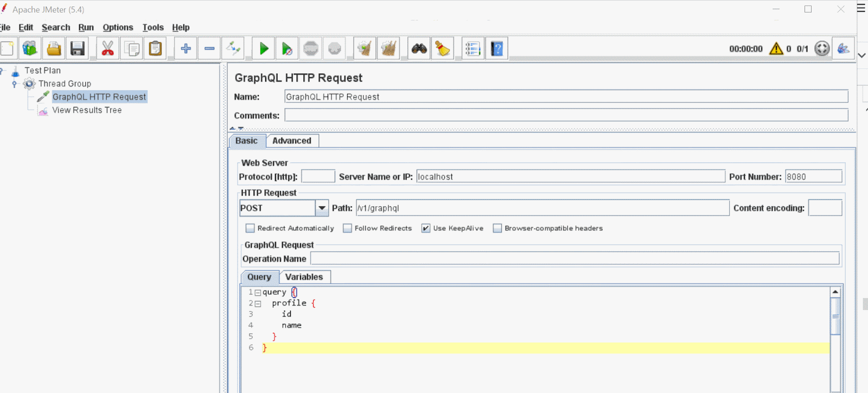Click the Reset Search brush icon
Image resolution: width=868 pixels, height=393 pixels.
pyautogui.click(x=443, y=49)
